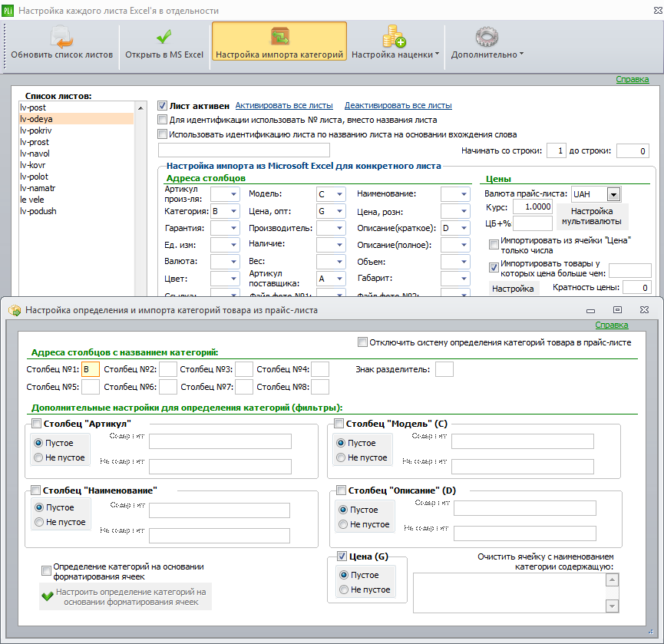The image size is (664, 644).
Task: Click the PLI app icon in title bar
Action: (8, 11)
